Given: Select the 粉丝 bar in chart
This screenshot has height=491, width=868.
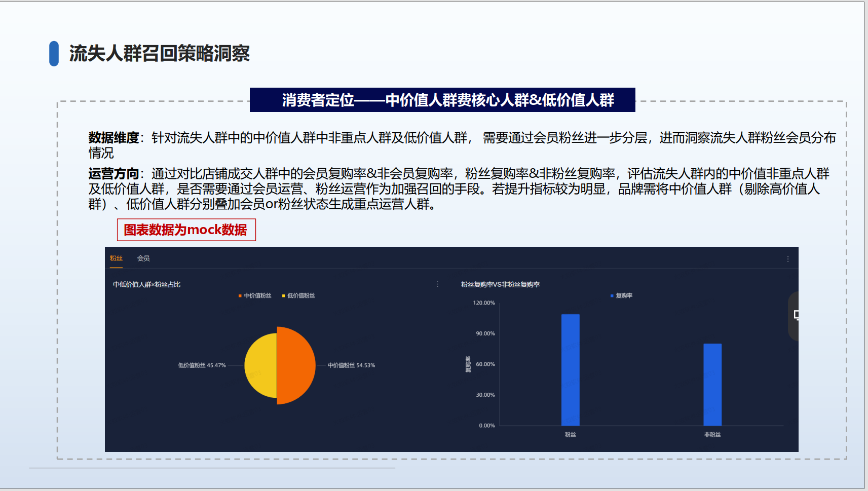Looking at the screenshot, I should click(571, 370).
